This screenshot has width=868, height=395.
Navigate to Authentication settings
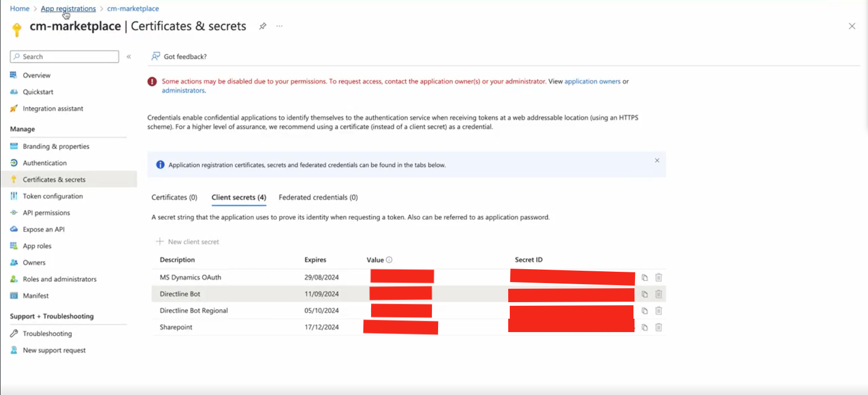tap(45, 163)
